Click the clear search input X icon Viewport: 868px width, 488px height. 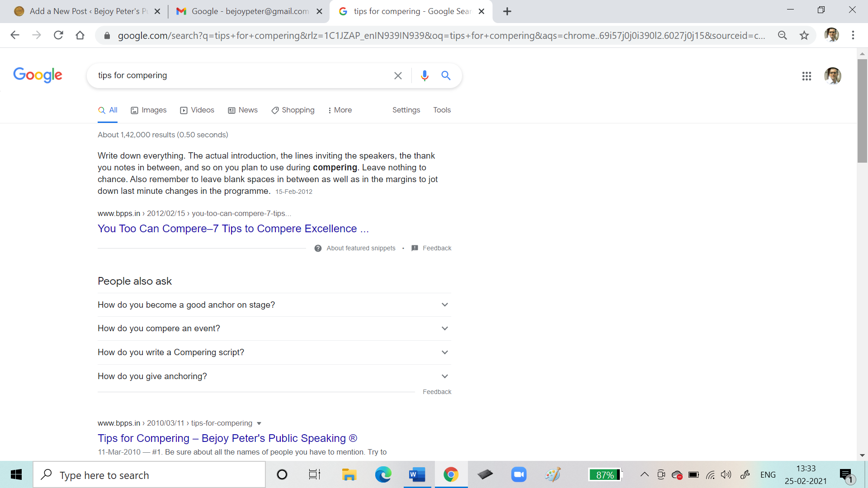397,75
